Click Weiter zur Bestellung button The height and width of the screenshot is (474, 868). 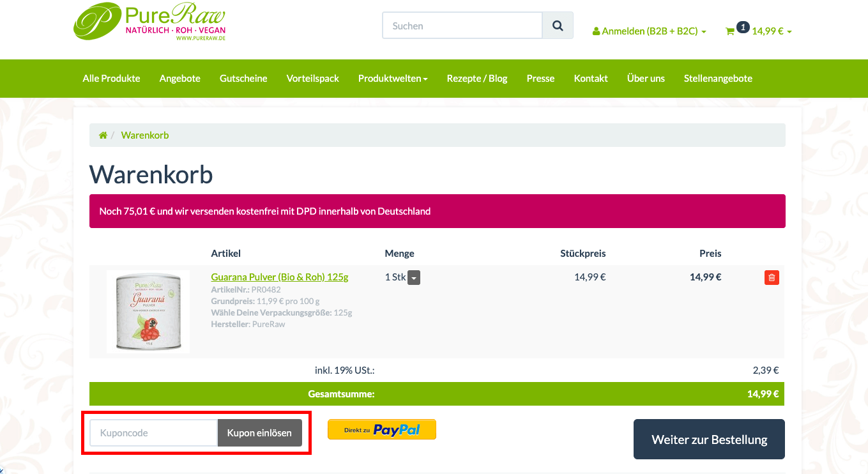tap(709, 439)
